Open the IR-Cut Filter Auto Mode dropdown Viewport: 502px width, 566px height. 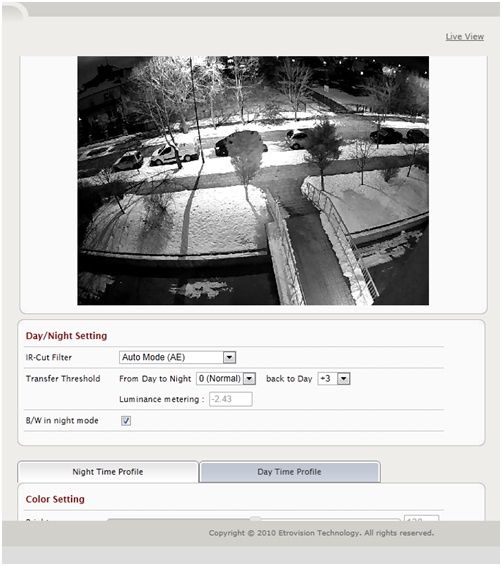177,357
